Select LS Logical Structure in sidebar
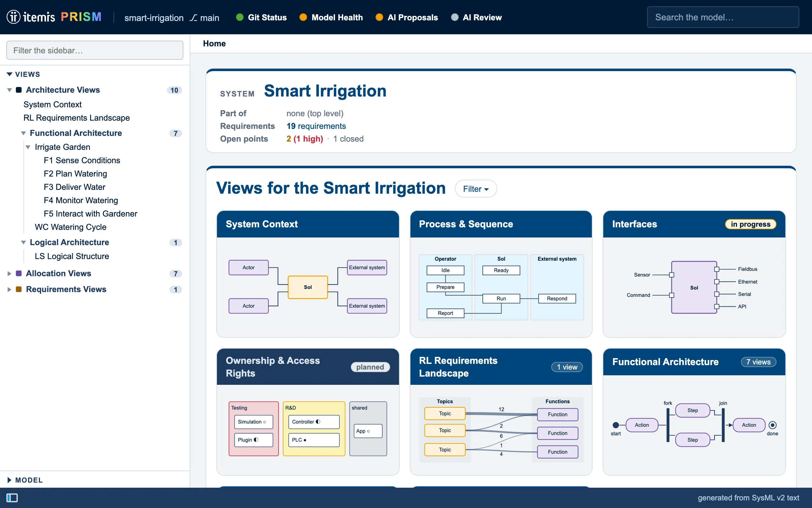 click(x=72, y=256)
